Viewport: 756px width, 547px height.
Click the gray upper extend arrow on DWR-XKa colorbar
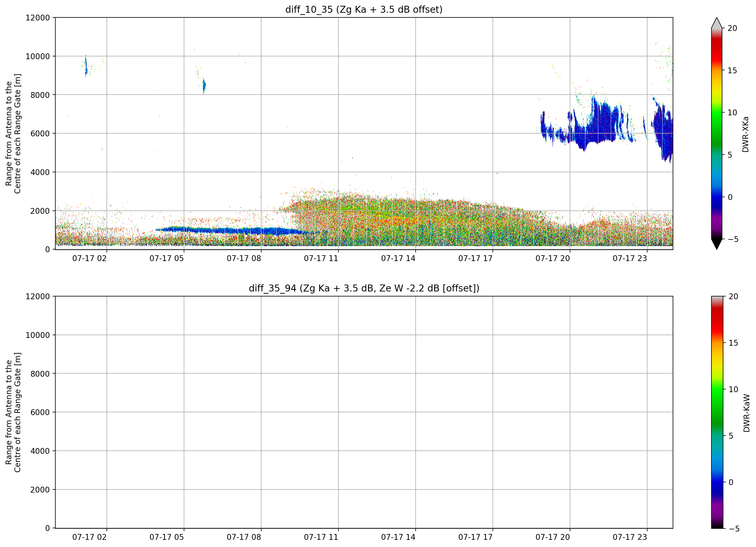(x=716, y=23)
